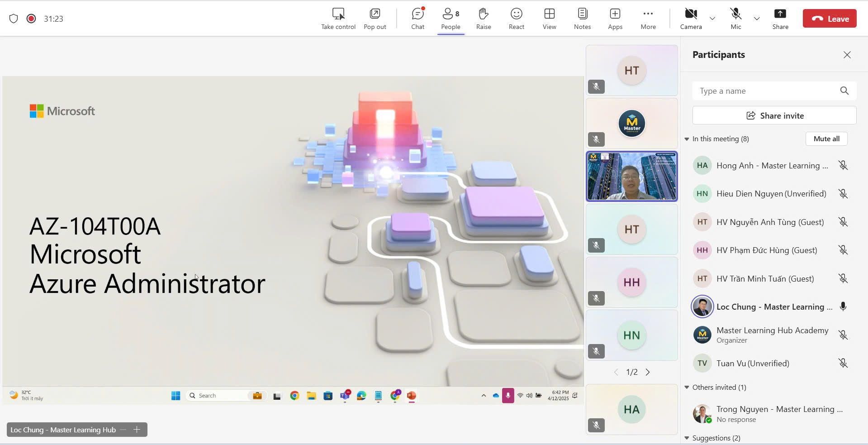Toggle mic for Hong Anh participant
Viewport: 868px width, 445px height.
tap(843, 165)
